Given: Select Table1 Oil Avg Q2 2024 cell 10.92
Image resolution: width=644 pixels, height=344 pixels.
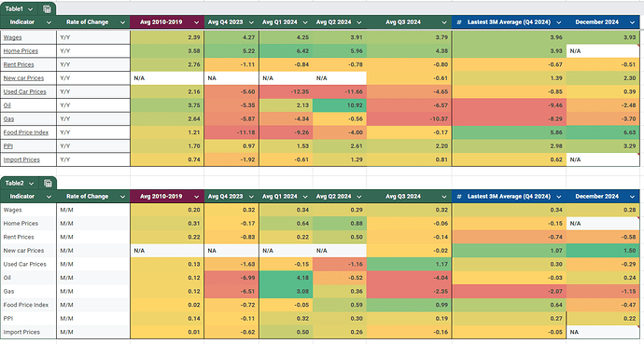Looking at the screenshot, I should pos(339,105).
